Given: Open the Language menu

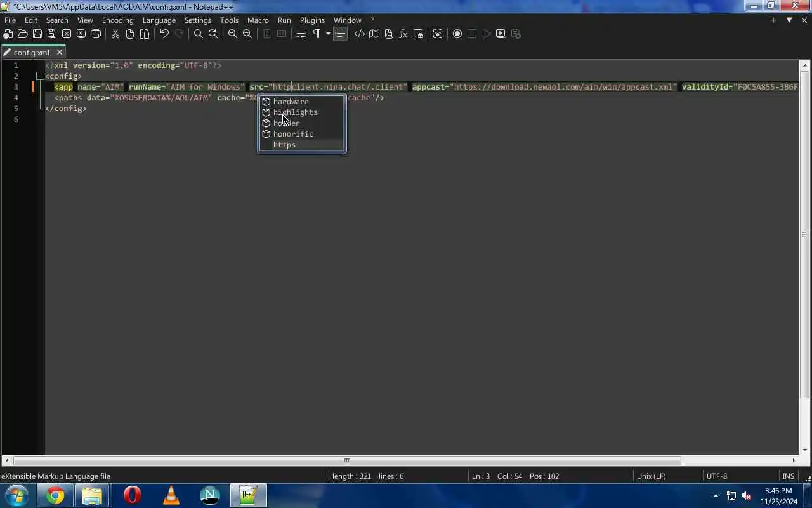Looking at the screenshot, I should coord(159,20).
